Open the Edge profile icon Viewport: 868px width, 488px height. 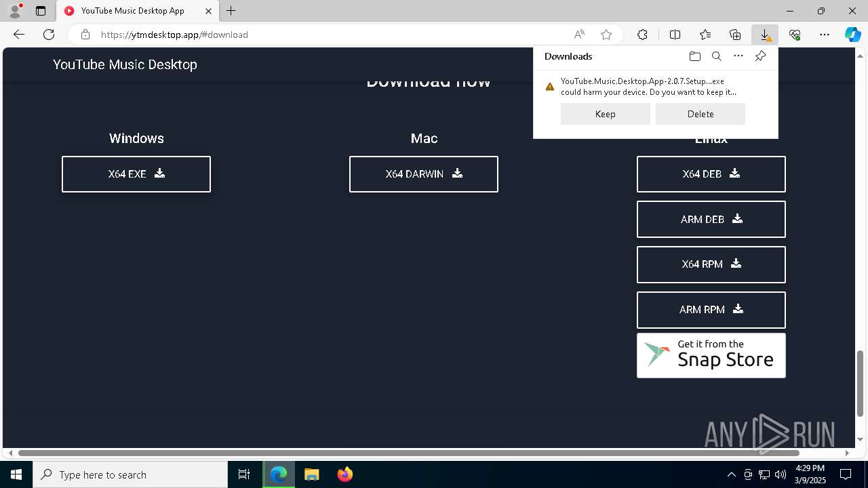pos(15,11)
